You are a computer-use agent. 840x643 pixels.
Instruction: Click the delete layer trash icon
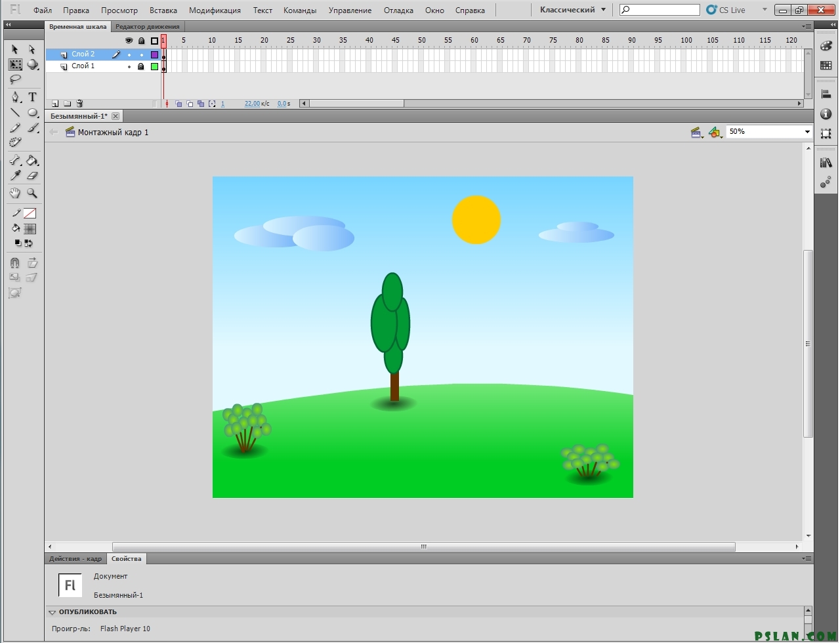[x=79, y=104]
